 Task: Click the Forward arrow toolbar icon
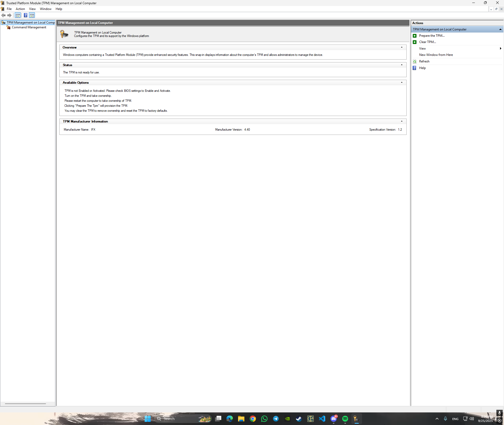[9, 15]
